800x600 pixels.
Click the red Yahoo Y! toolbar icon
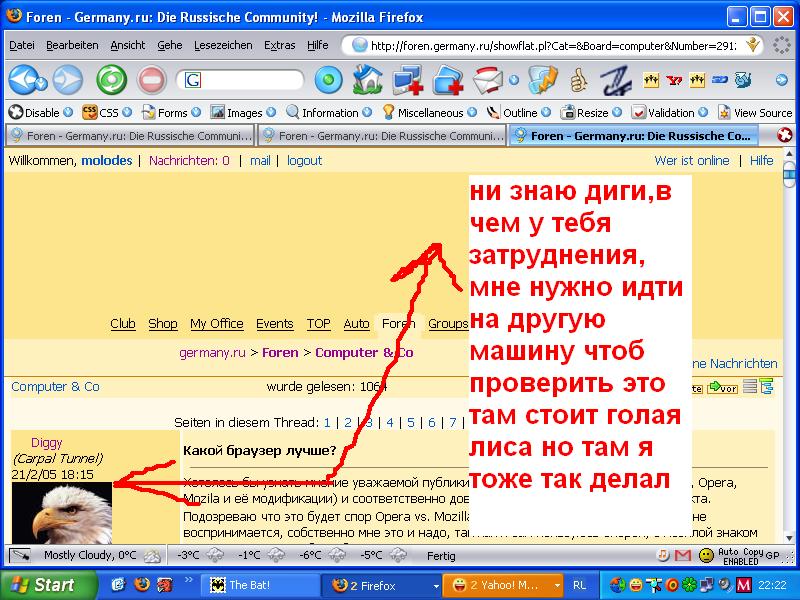674,80
